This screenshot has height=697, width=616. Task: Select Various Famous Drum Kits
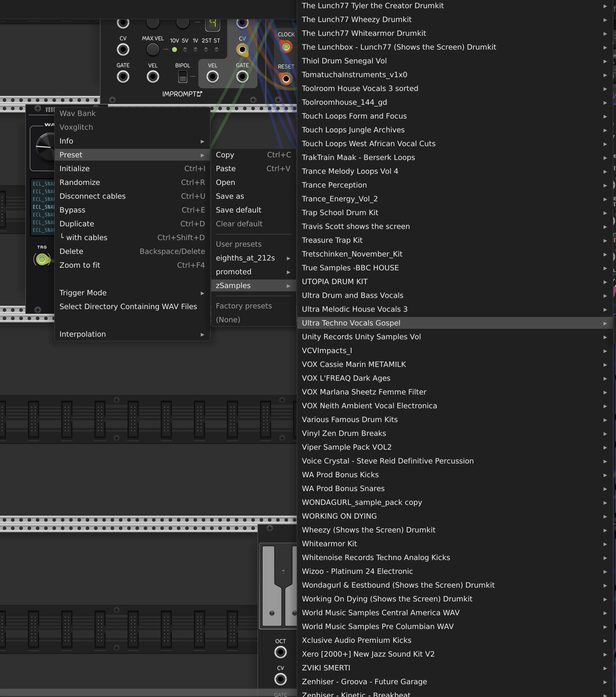455,420
